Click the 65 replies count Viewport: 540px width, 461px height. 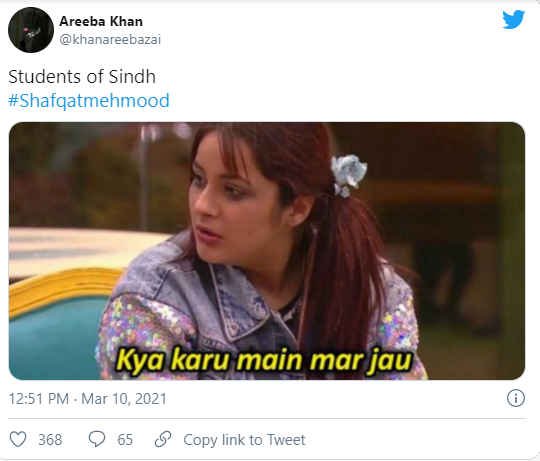pyautogui.click(x=125, y=440)
